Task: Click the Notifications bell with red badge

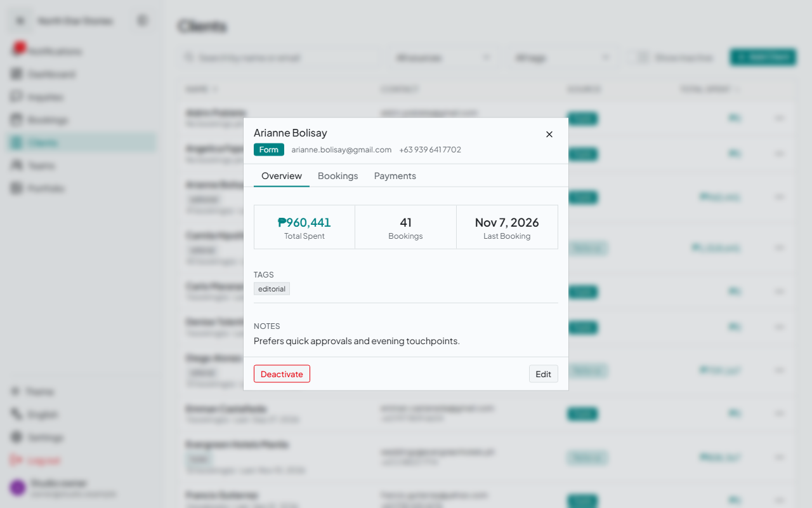Action: coord(18,50)
